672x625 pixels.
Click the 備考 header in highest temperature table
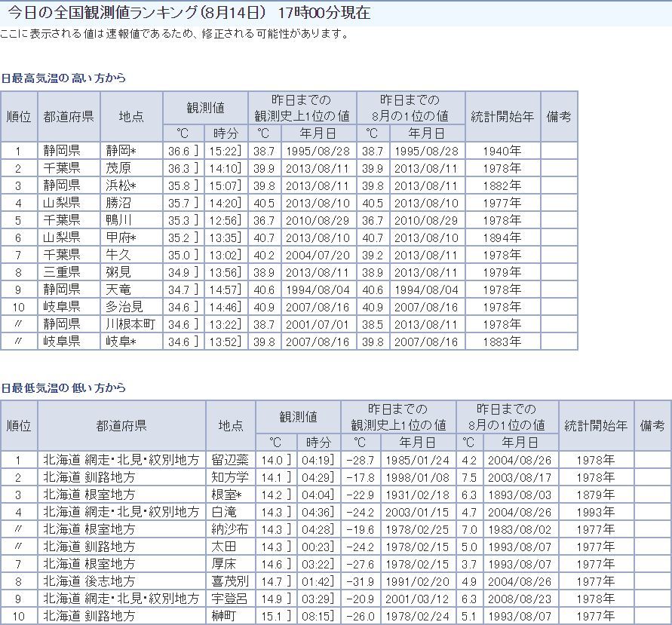tap(559, 117)
